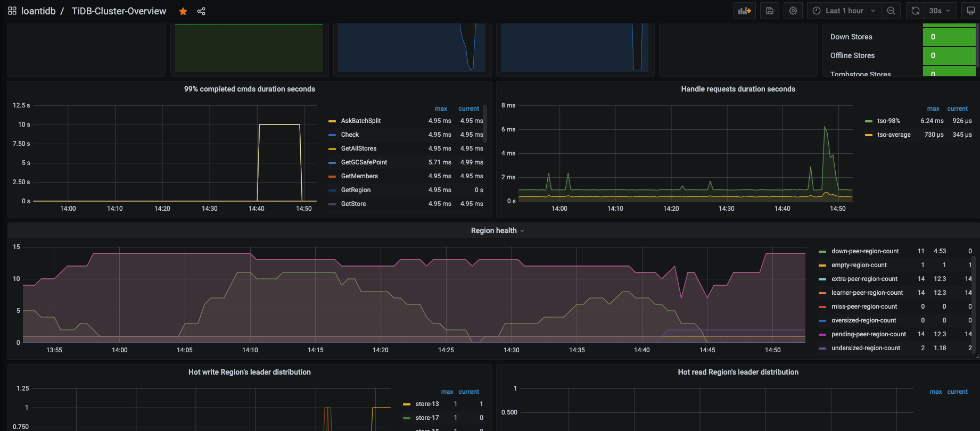Open dashboard settings gear
Screen dimensions: 980x431
pyautogui.click(x=793, y=11)
